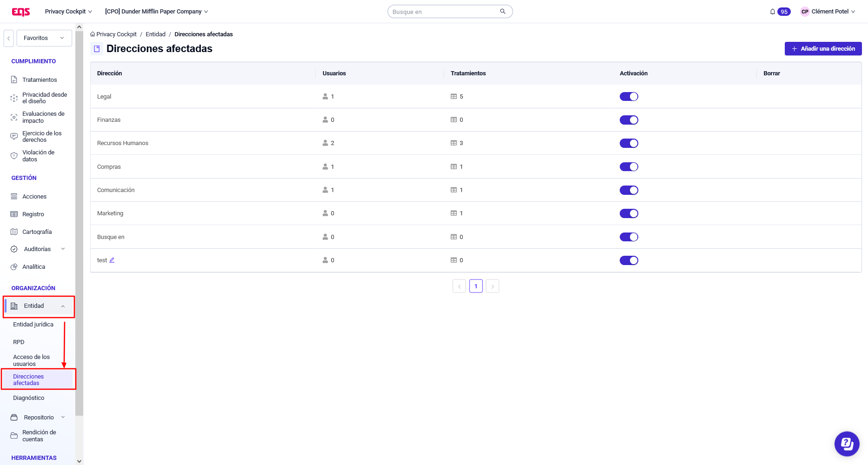Open Diagnóstico submenu item

29,398
